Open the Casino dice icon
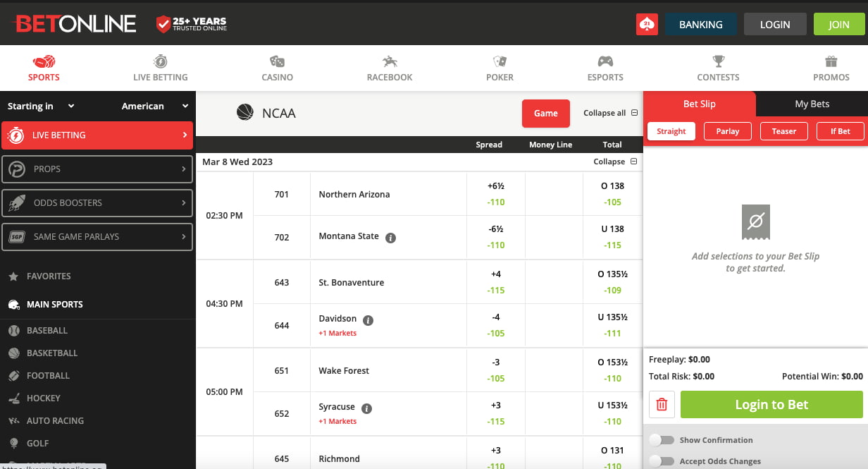The height and width of the screenshot is (469, 868). pyautogui.click(x=278, y=61)
